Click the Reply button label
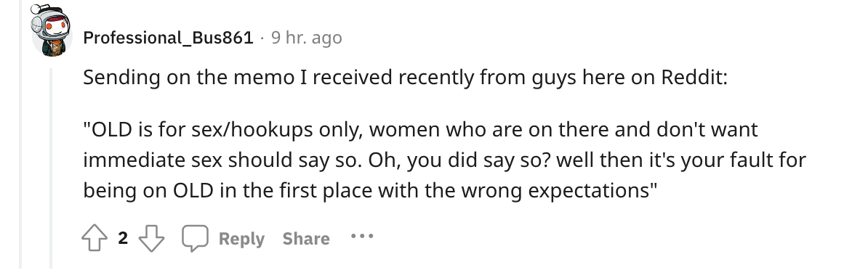This screenshot has width=868, height=270. [241, 239]
